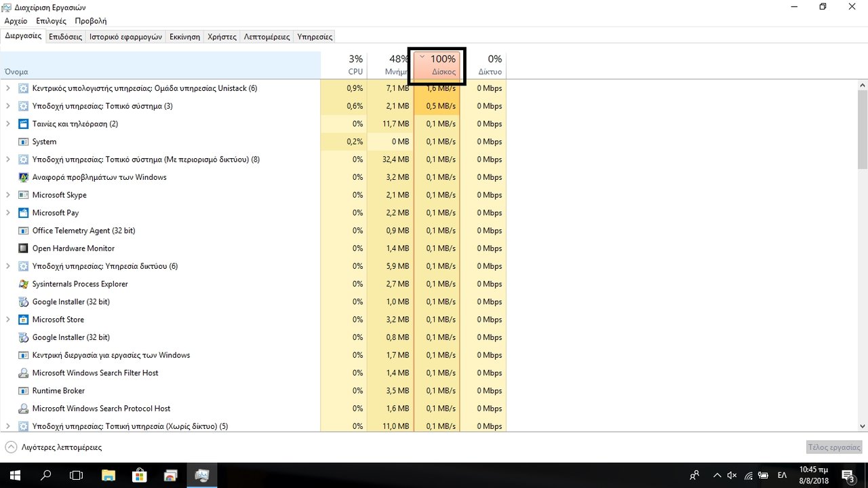Click the Runtime Broker process icon
This screenshot has height=488, width=868.
point(23,391)
